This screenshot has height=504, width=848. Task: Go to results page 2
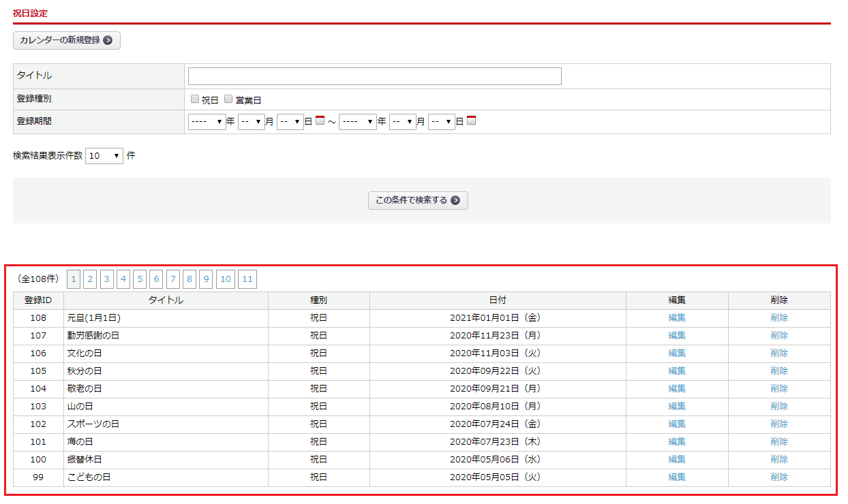click(90, 279)
